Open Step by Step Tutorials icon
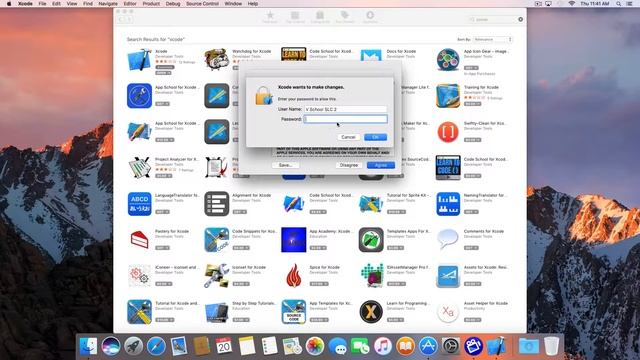Viewport: 640px width, 360px height. click(216, 312)
